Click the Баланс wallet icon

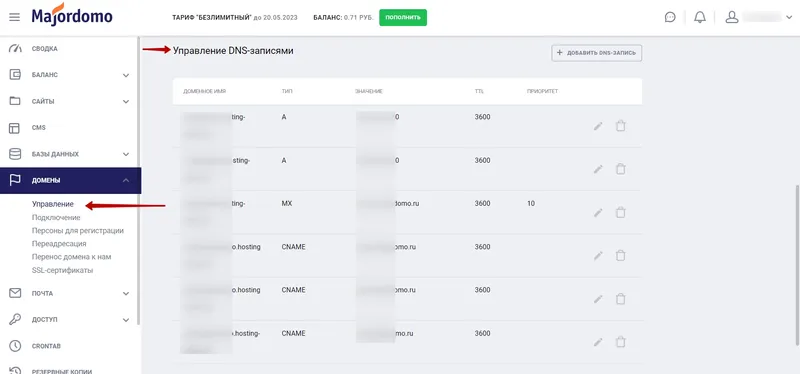(x=15, y=75)
